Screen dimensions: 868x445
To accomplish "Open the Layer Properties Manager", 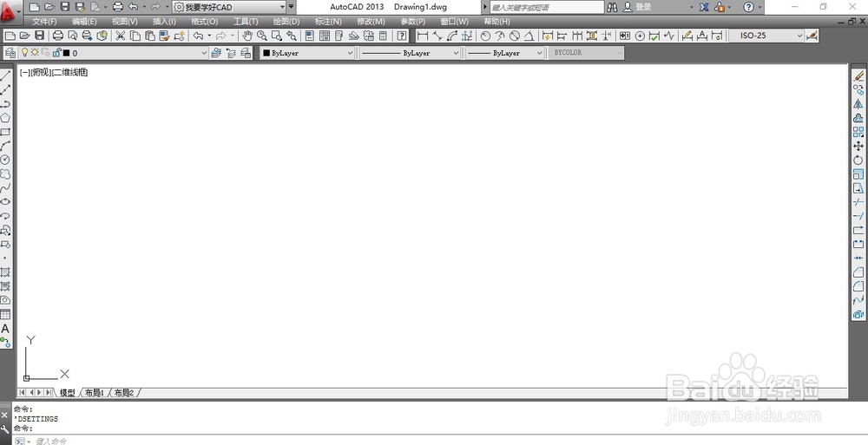I will click(10, 53).
